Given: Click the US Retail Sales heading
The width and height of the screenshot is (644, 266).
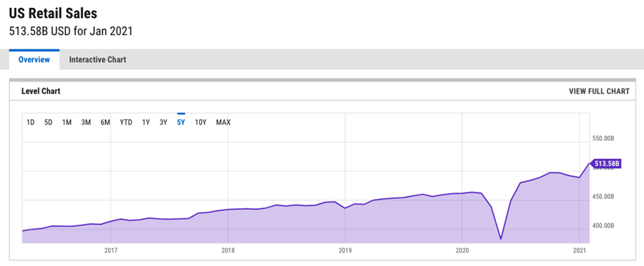Looking at the screenshot, I should coord(53,14).
